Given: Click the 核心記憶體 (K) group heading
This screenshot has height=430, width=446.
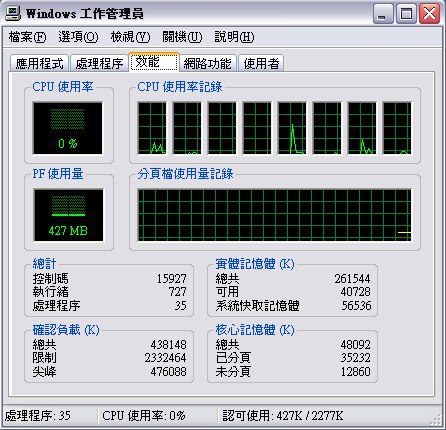Looking at the screenshot, I should (x=255, y=330).
